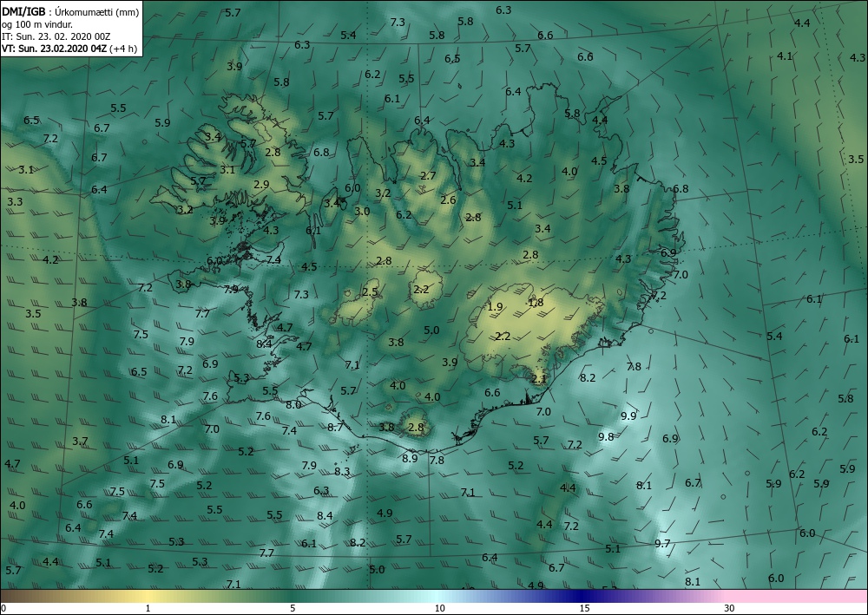Click the 2.5 value on the western glacier
Viewport: 868px width, 615px height.
point(370,291)
